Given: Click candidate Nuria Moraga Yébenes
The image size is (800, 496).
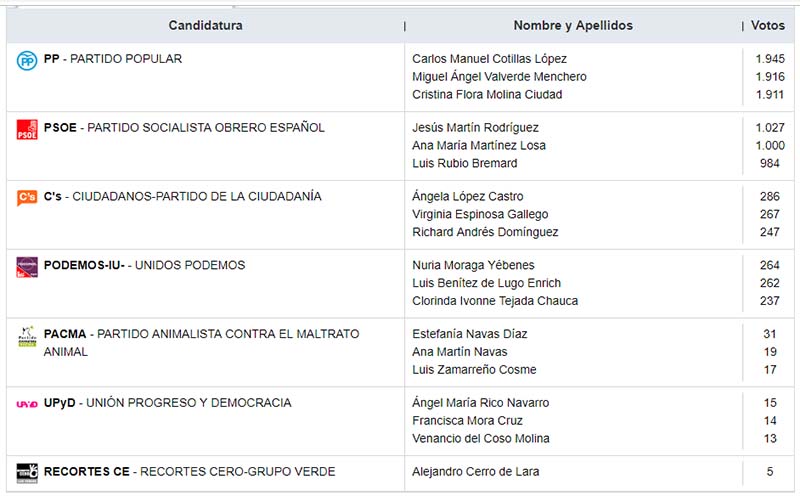Looking at the screenshot, I should 473,265.
